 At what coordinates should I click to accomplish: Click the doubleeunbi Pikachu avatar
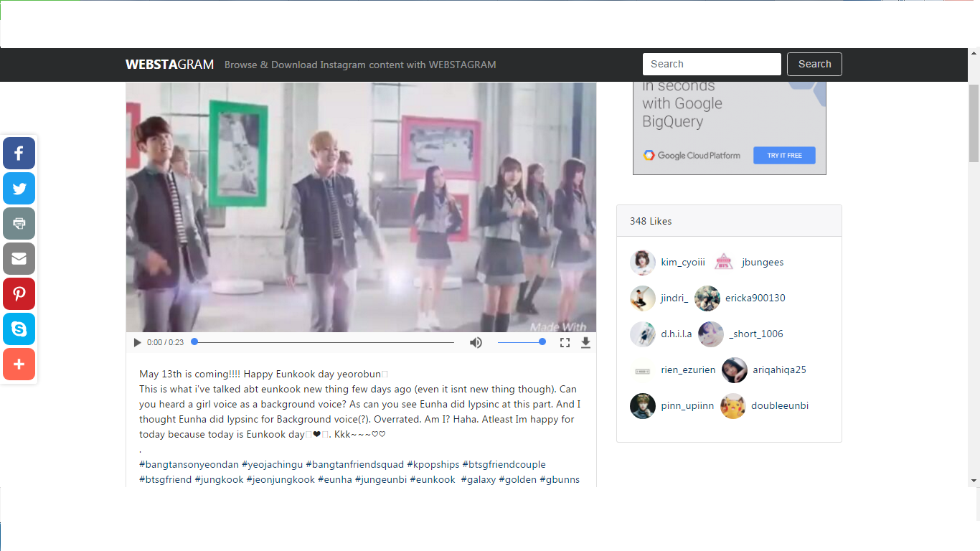(733, 406)
